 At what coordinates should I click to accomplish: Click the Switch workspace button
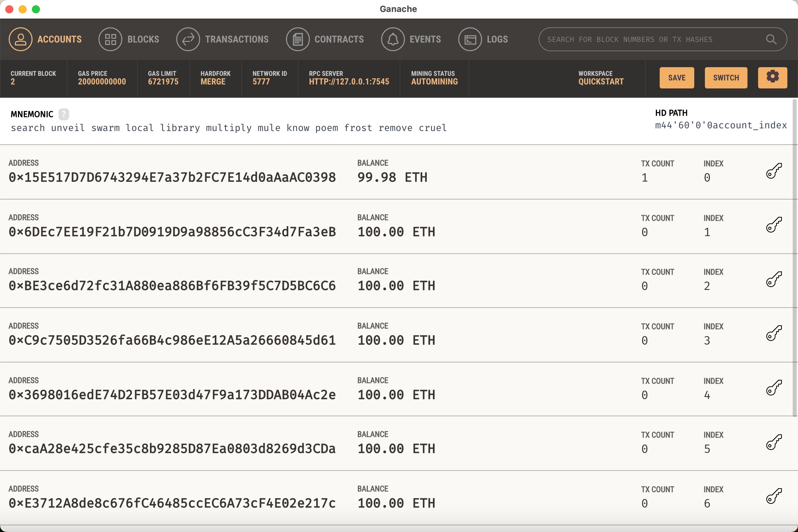click(726, 78)
